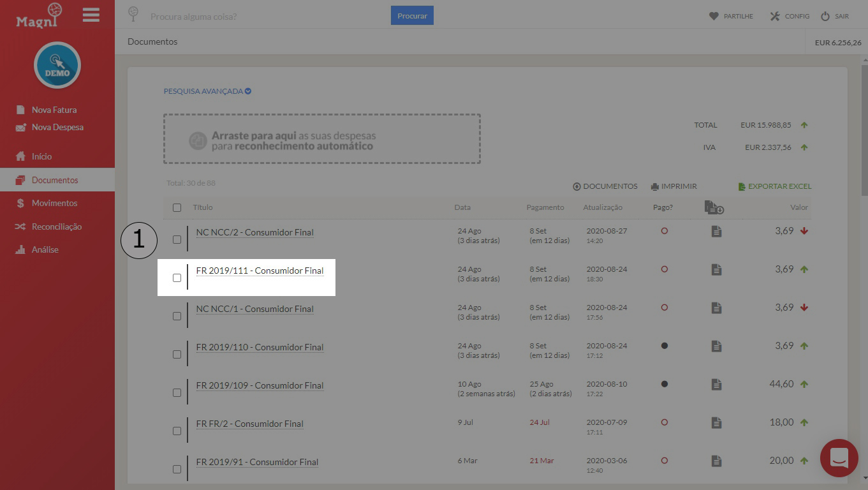Click the documents download column header icon
Image resolution: width=868 pixels, height=490 pixels.
pyautogui.click(x=714, y=207)
